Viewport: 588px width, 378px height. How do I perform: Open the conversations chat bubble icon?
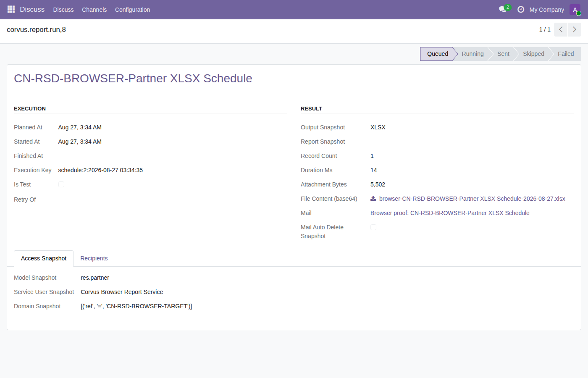(x=503, y=9)
